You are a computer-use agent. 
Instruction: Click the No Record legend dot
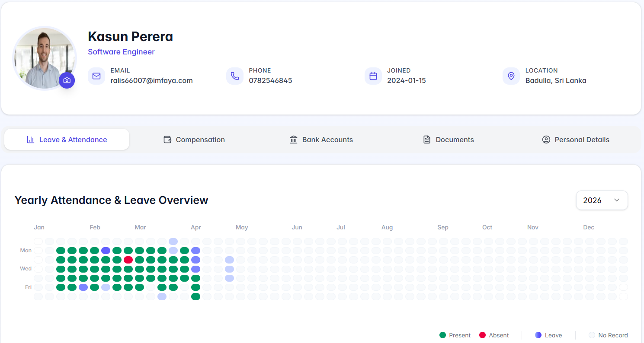(x=592, y=335)
